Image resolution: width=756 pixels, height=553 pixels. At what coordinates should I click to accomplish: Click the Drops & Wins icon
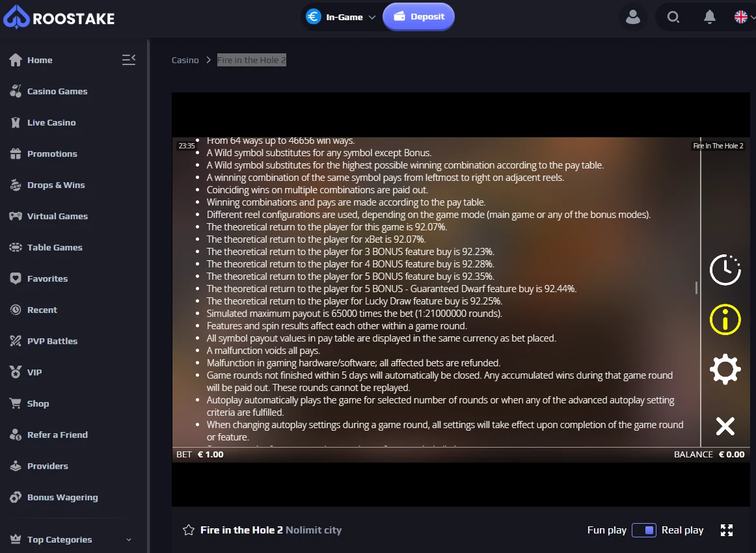16,185
